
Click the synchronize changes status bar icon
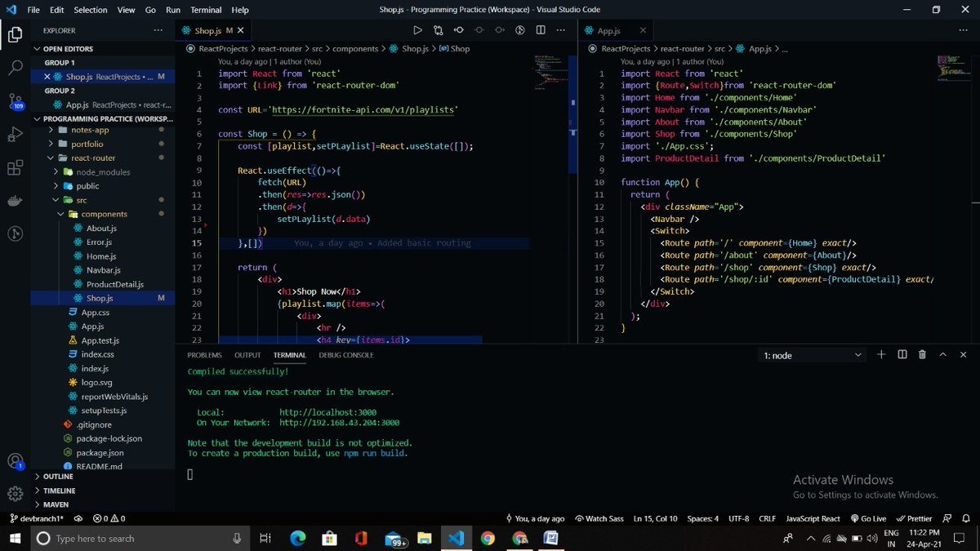(78, 518)
